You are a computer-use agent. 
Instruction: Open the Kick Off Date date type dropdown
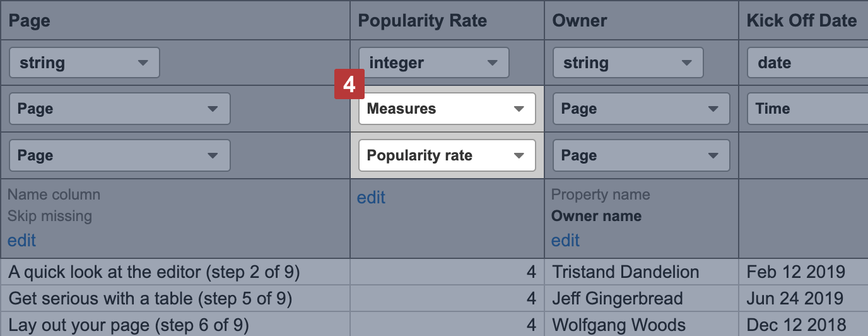point(807,63)
